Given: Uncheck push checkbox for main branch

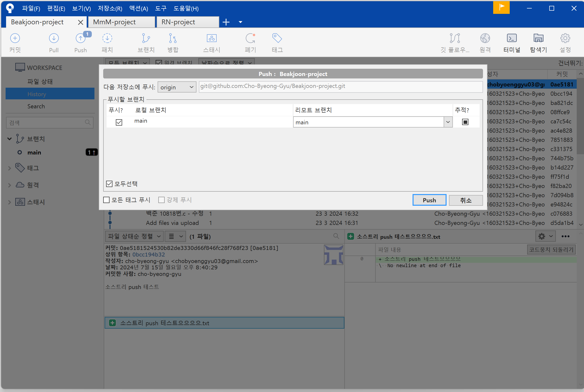Looking at the screenshot, I should point(119,122).
